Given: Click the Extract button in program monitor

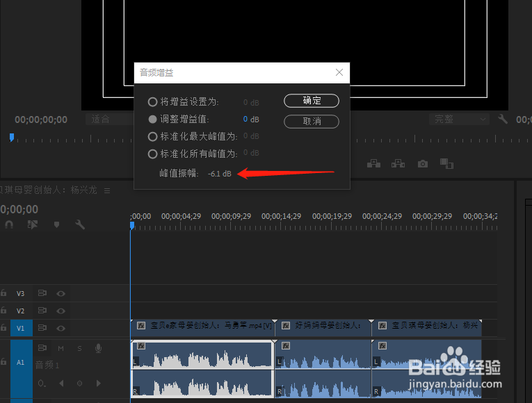Looking at the screenshot, I should (398, 164).
